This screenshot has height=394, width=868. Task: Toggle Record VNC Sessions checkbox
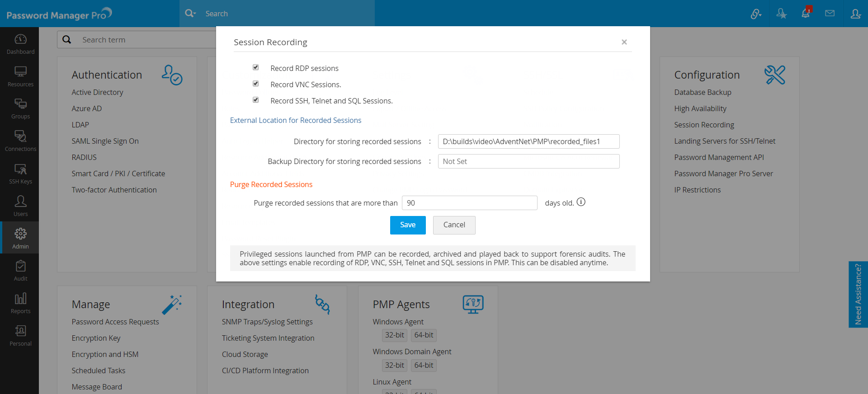(x=255, y=84)
